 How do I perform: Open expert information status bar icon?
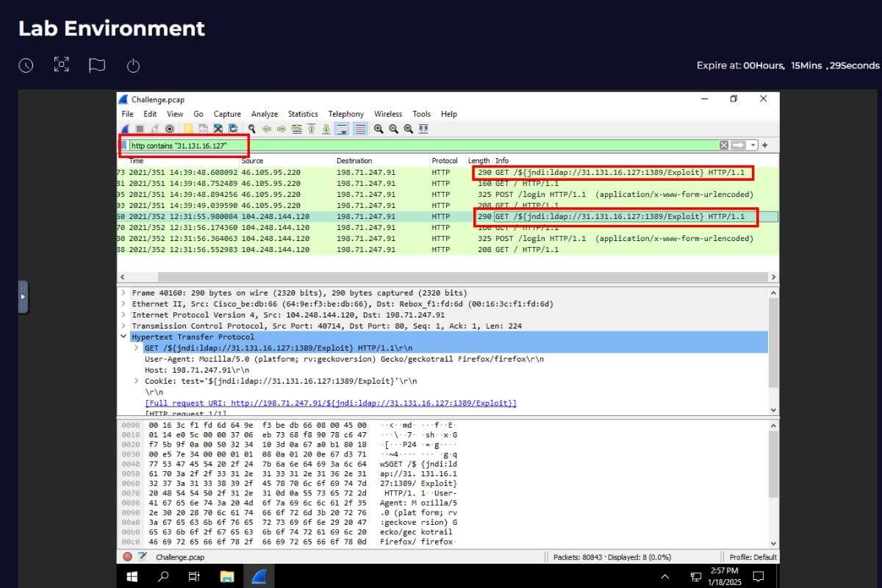128,556
